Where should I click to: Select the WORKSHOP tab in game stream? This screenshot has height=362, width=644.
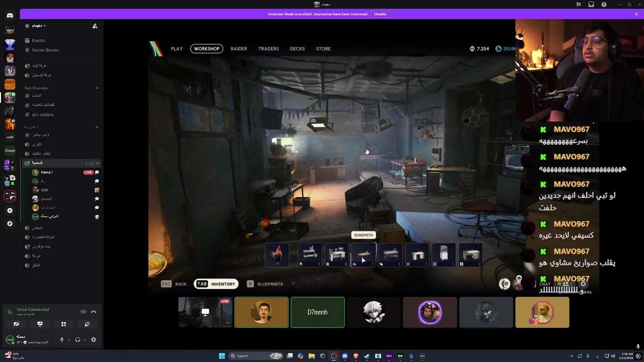pyautogui.click(x=207, y=49)
